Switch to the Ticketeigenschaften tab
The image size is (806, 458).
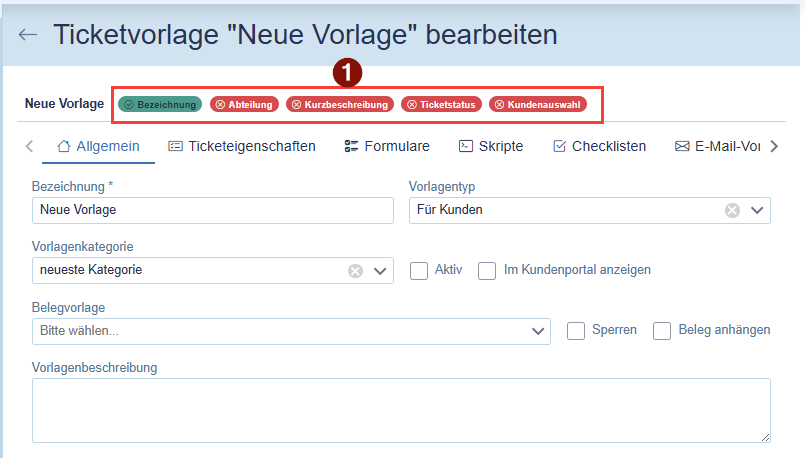(242, 146)
